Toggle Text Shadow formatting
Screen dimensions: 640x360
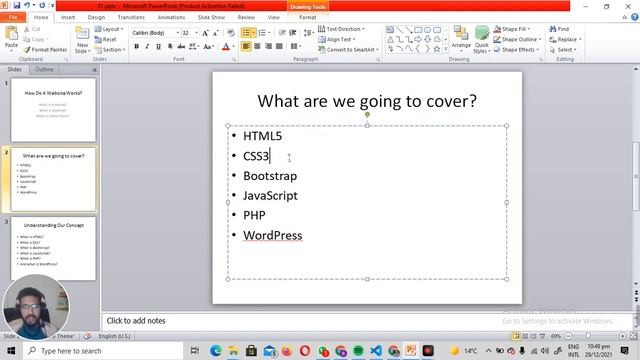point(169,47)
